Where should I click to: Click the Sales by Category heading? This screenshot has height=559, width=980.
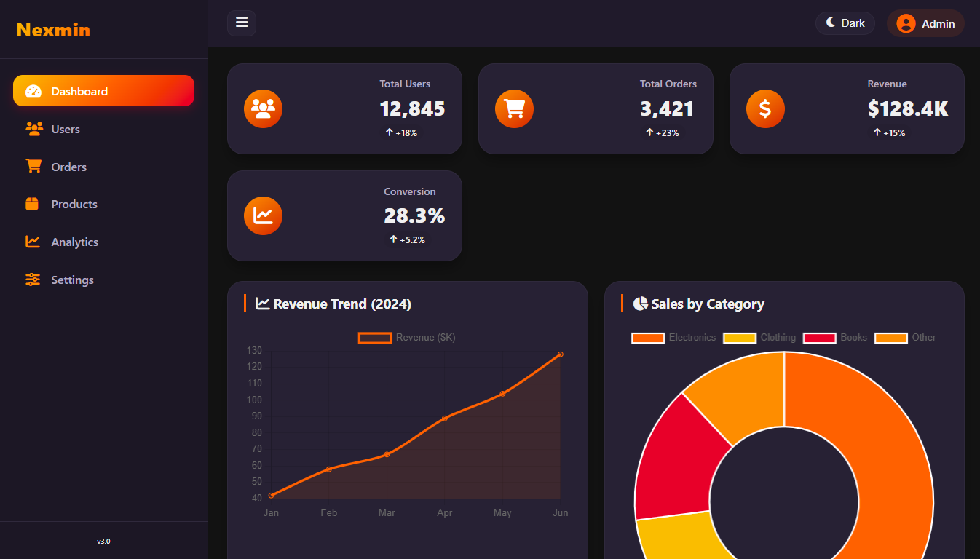pos(708,304)
